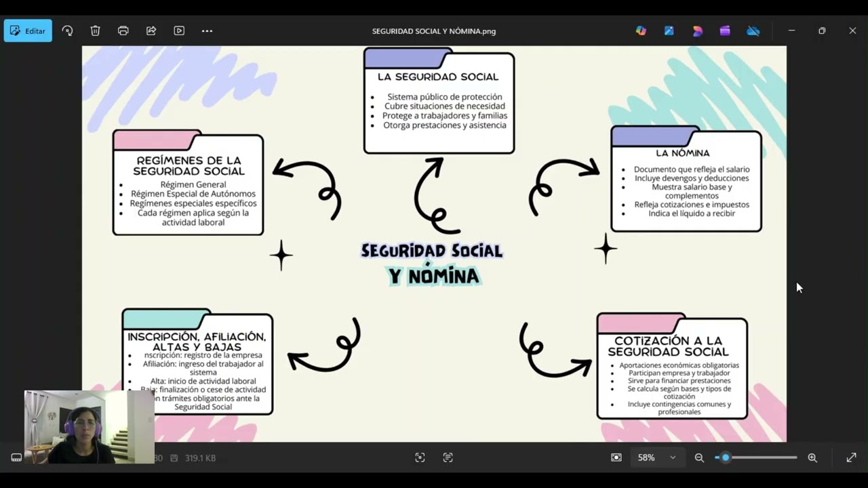Click the central 'SEGURIDAD SOCIAL Y NÓMINA' title

click(x=433, y=264)
